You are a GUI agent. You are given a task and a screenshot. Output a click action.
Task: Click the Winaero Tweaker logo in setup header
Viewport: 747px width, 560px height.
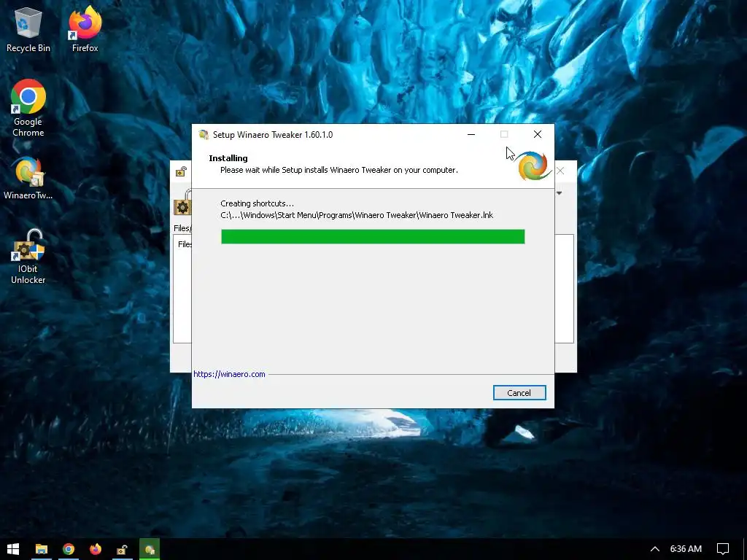[x=533, y=166]
